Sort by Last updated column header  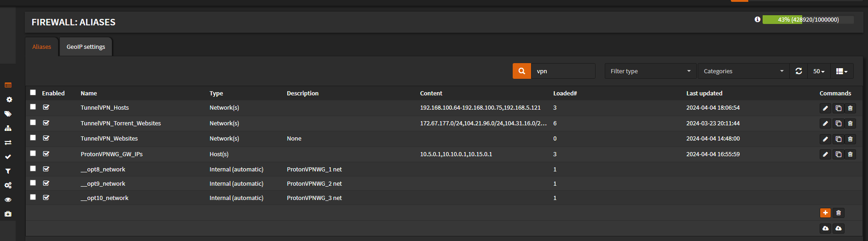pyautogui.click(x=704, y=93)
